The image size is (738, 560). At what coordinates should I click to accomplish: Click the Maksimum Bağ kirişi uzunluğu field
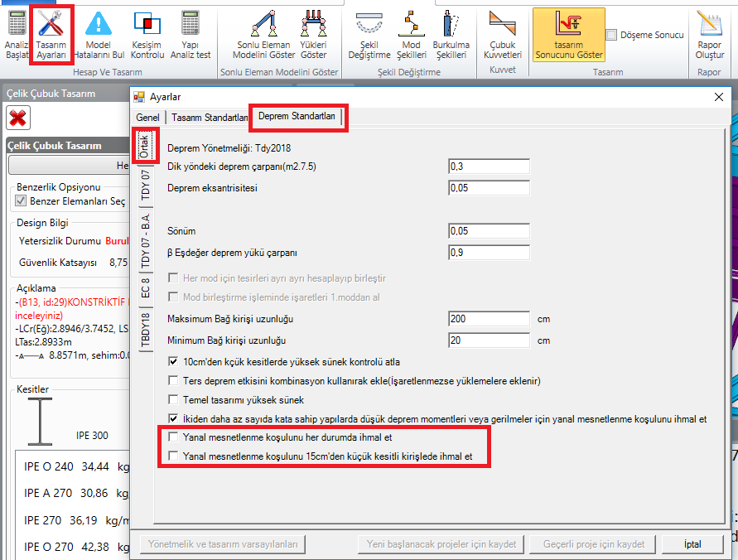coord(489,319)
